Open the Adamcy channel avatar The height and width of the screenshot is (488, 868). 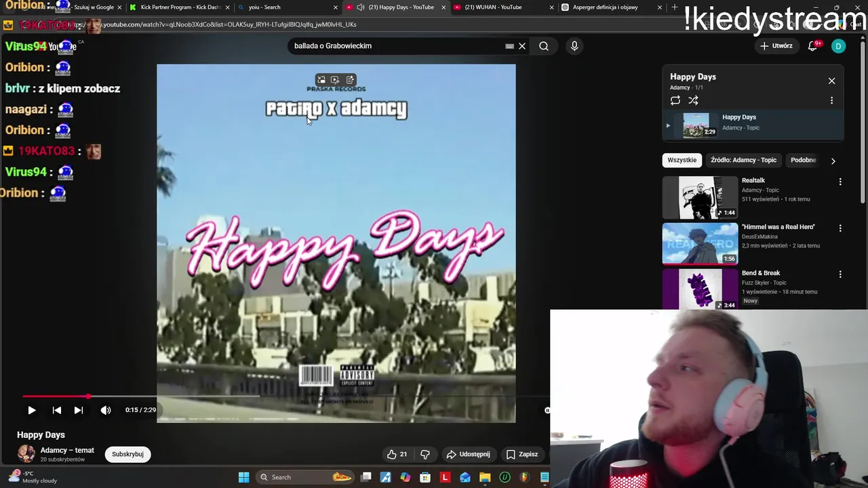click(x=26, y=454)
